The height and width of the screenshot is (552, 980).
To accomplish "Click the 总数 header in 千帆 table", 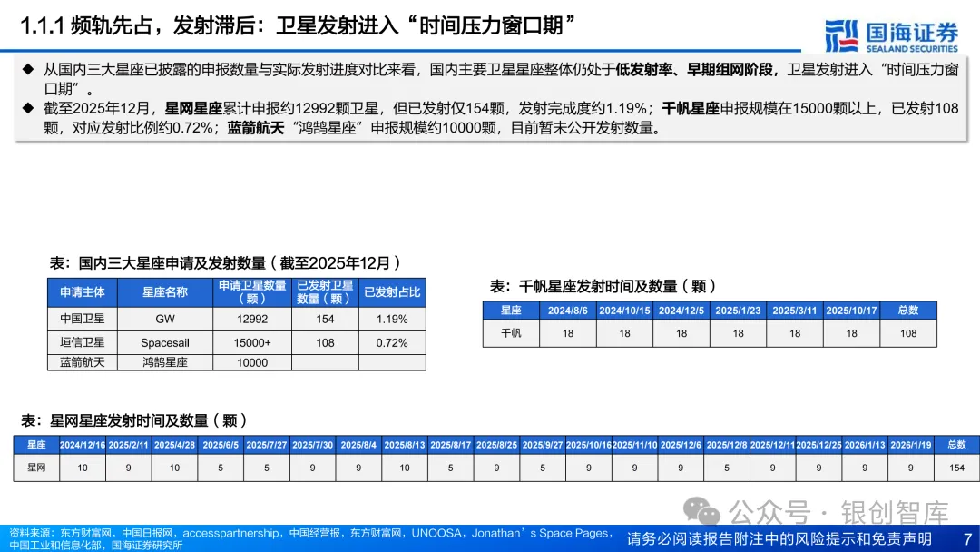I will tap(908, 310).
